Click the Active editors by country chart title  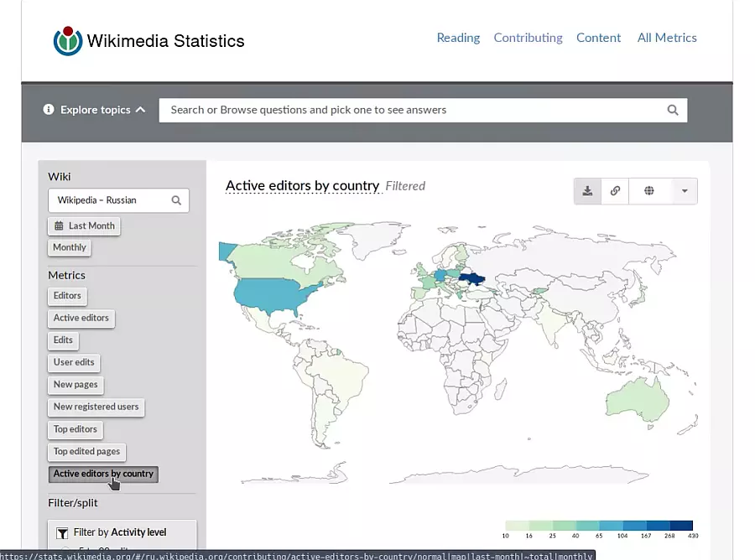tap(302, 186)
